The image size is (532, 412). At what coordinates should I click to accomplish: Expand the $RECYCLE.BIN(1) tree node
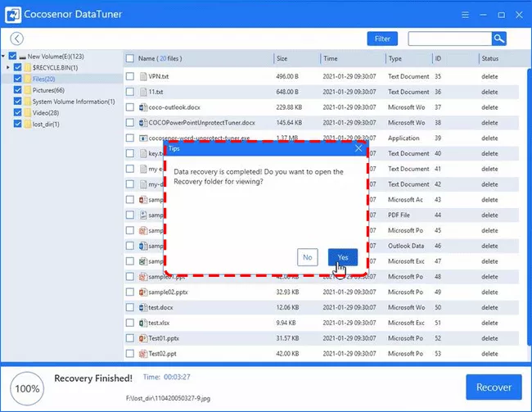8,68
